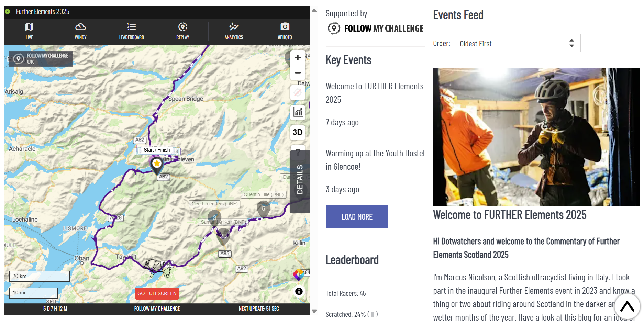
Task: Toggle rider labels visibility on the map
Action: click(297, 92)
